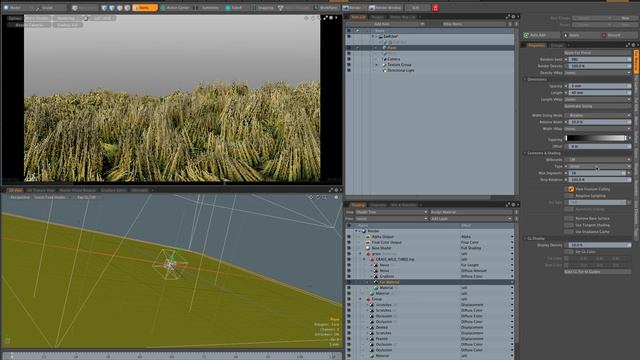
Task: Toggle visibility of Alpha Output layer
Action: [349, 237]
